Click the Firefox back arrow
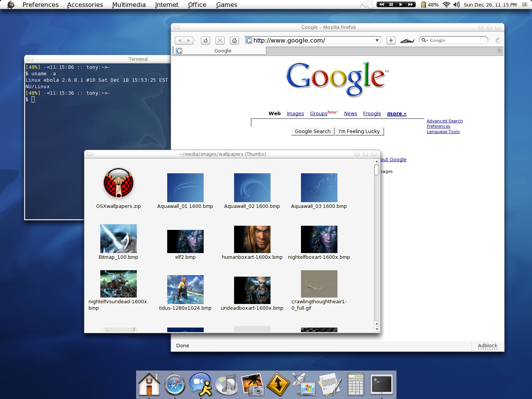 click(x=180, y=40)
